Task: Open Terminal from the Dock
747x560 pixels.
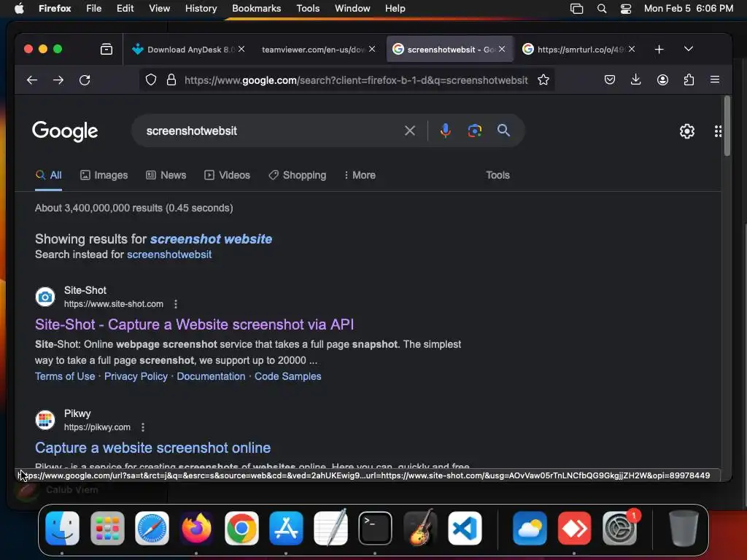Action: [376, 528]
